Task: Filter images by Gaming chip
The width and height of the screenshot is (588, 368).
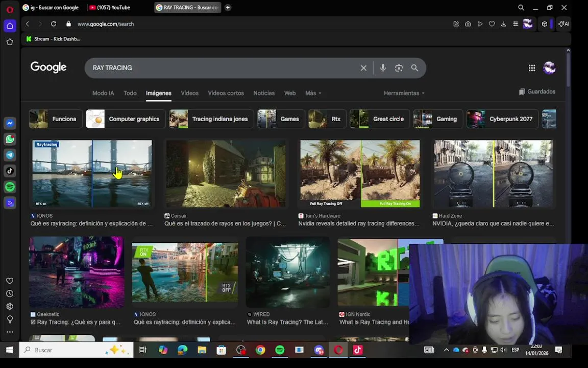Action: 438,119
